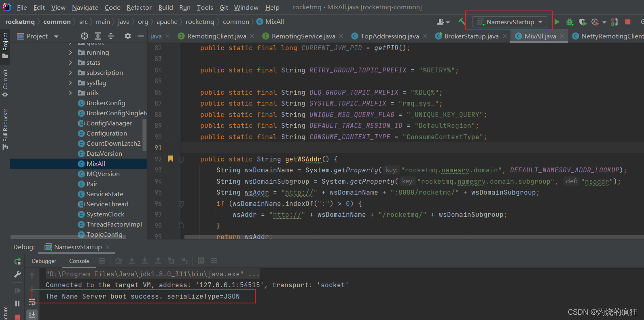
Task: Rerun NamesrvStartup in the Debug panel
Action: pyautogui.click(x=17, y=261)
